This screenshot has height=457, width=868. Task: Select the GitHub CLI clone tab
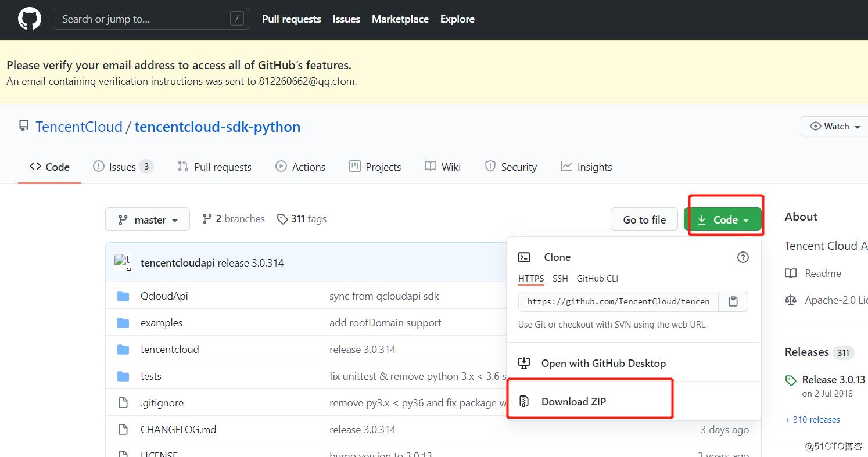pyautogui.click(x=597, y=279)
